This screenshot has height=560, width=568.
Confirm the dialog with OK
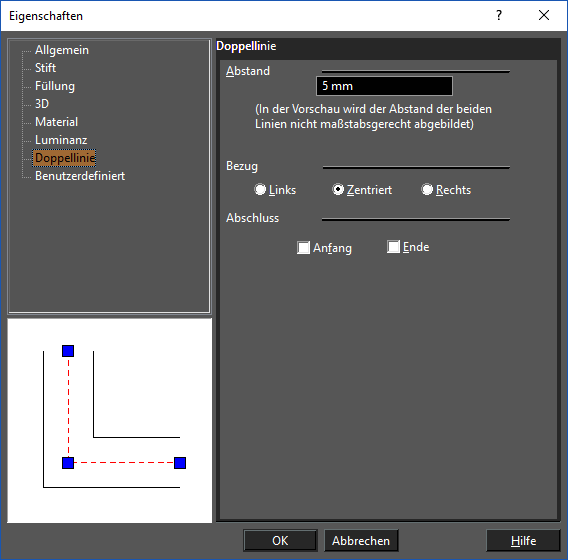tap(280, 541)
